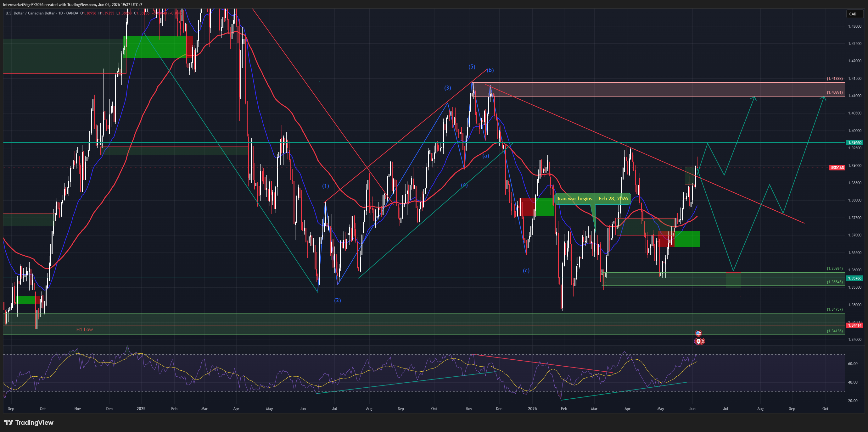
Task: Click the 'U.S. Dollar / Canadian Dollar' symbol title
Action: 30,13
